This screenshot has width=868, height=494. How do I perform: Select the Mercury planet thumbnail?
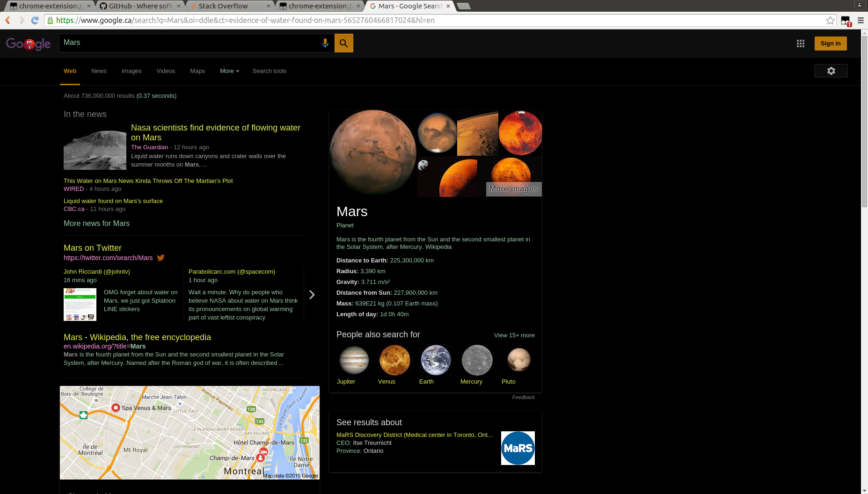click(x=477, y=360)
